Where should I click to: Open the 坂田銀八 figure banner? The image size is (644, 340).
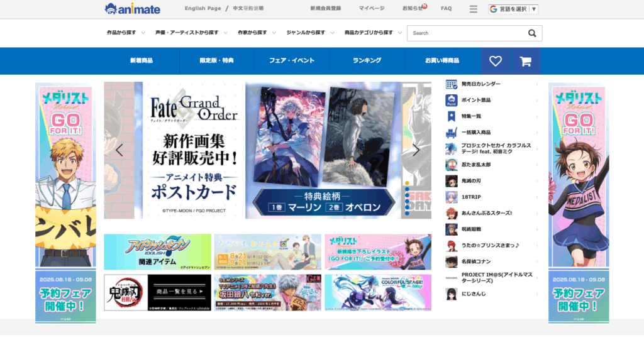(x=268, y=293)
